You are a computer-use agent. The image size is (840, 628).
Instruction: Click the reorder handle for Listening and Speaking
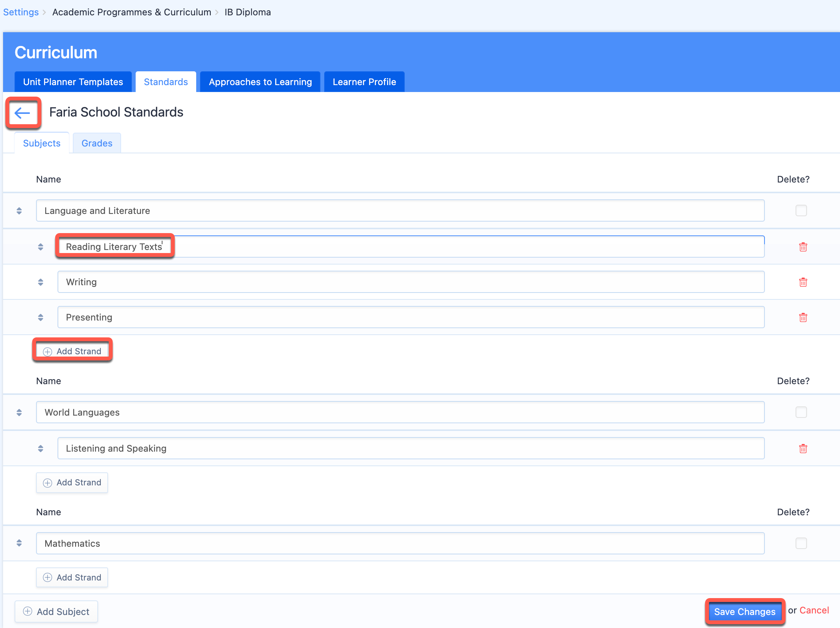click(x=41, y=449)
